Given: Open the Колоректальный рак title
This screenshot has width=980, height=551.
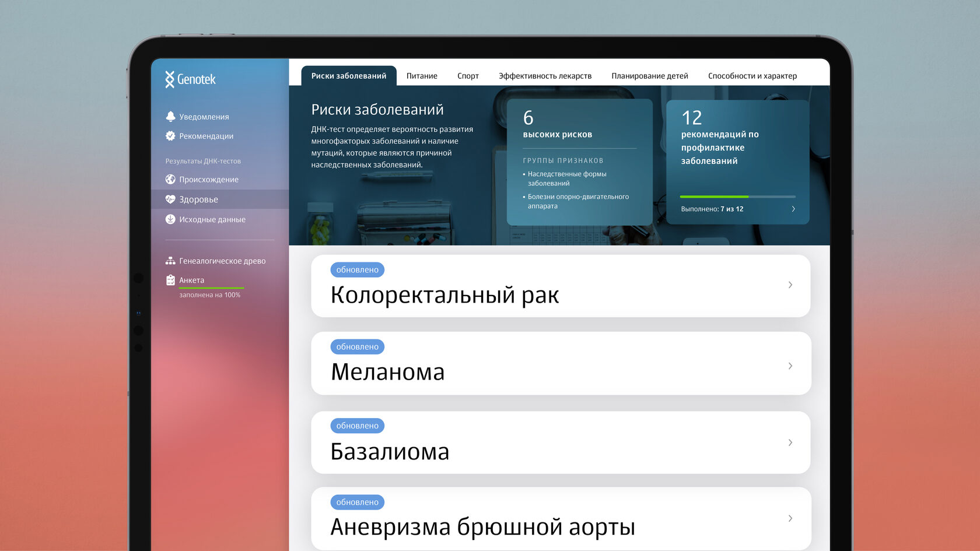Looking at the screenshot, I should click(x=444, y=295).
